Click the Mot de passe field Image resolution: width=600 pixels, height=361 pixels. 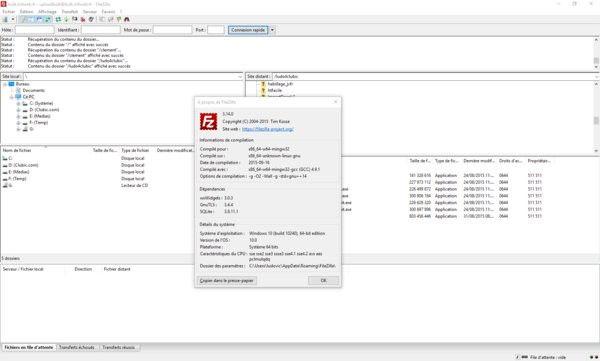(x=172, y=30)
